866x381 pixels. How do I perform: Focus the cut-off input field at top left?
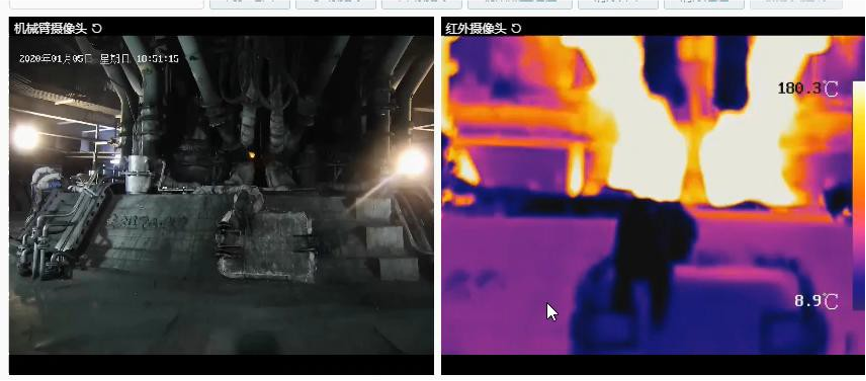point(107,4)
